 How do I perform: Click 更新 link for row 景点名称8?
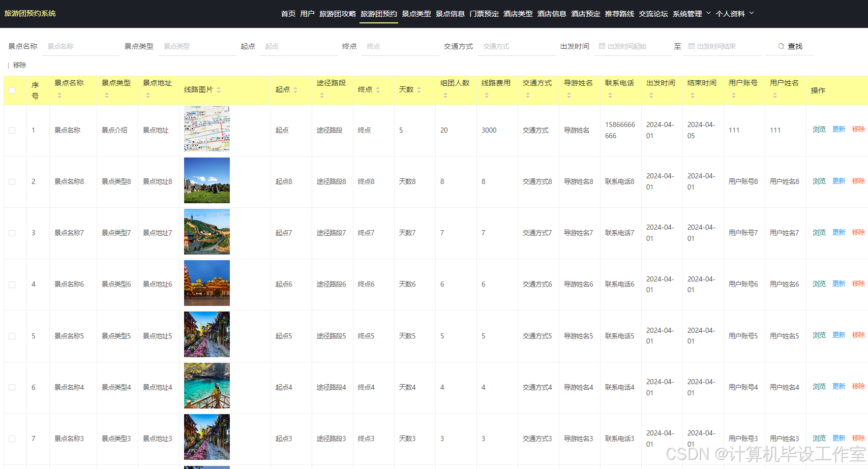[x=839, y=181]
